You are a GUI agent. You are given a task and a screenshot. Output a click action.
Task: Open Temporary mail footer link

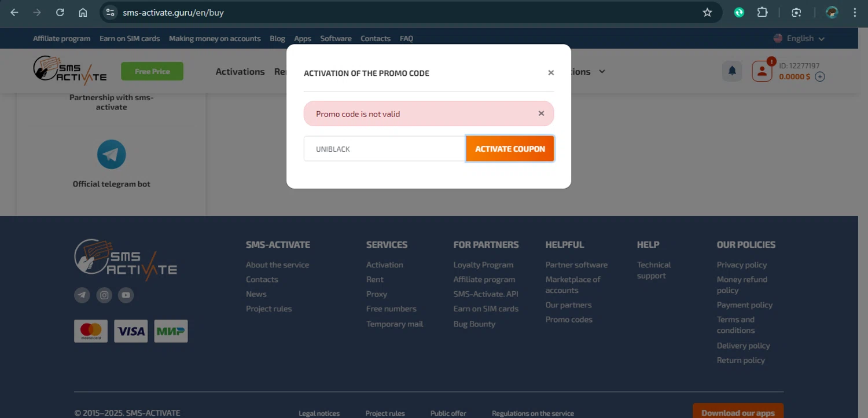[395, 324]
